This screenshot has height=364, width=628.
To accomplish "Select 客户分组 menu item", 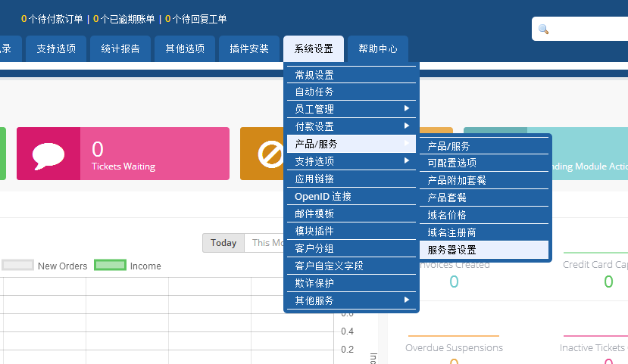I will pos(351,248).
